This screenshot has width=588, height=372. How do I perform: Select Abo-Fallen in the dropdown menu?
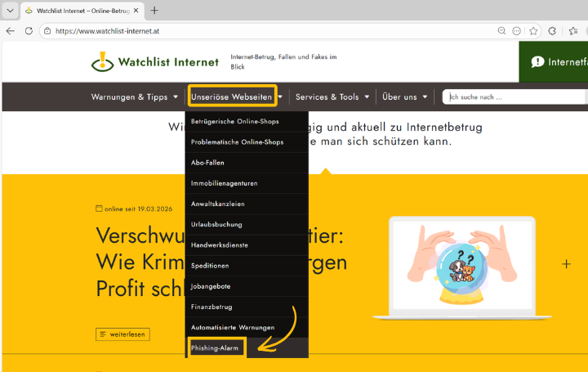(207, 163)
